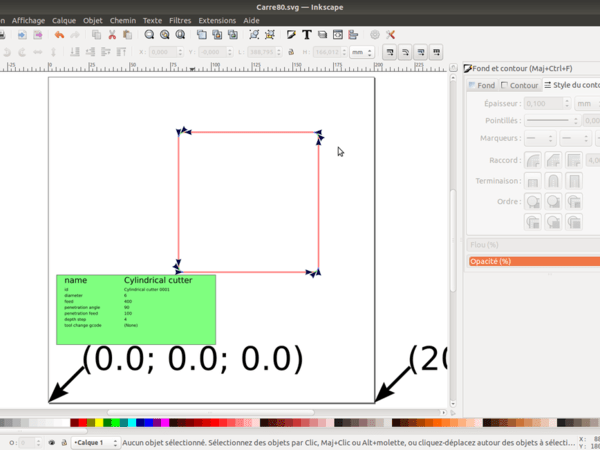
Task: Open the Filtres menu
Action: [180, 20]
